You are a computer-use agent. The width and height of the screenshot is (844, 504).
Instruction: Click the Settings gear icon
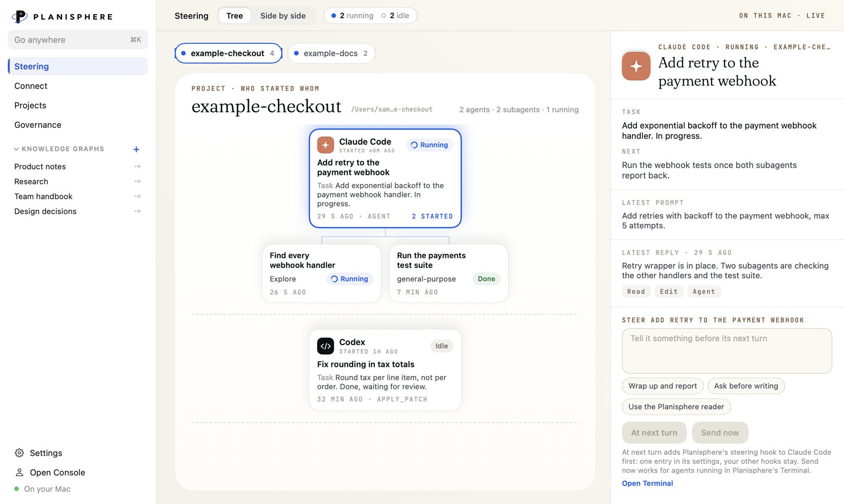point(19,453)
